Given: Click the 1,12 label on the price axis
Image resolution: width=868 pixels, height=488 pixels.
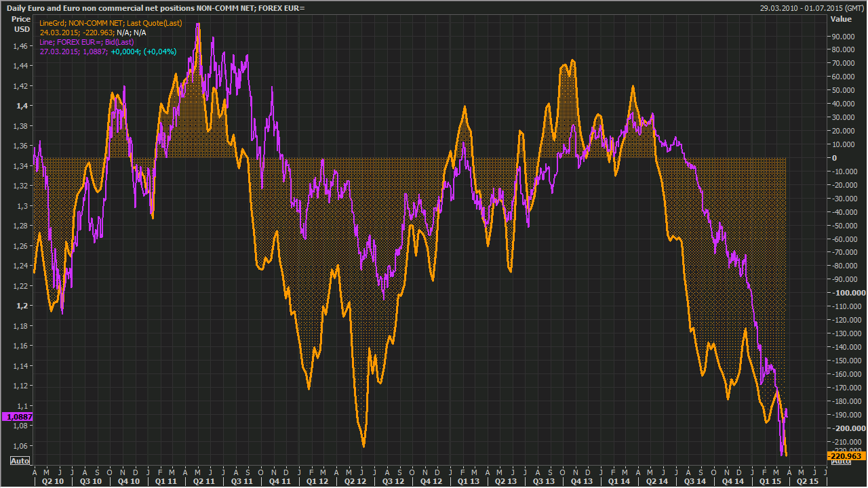Looking at the screenshot, I should pos(22,386).
